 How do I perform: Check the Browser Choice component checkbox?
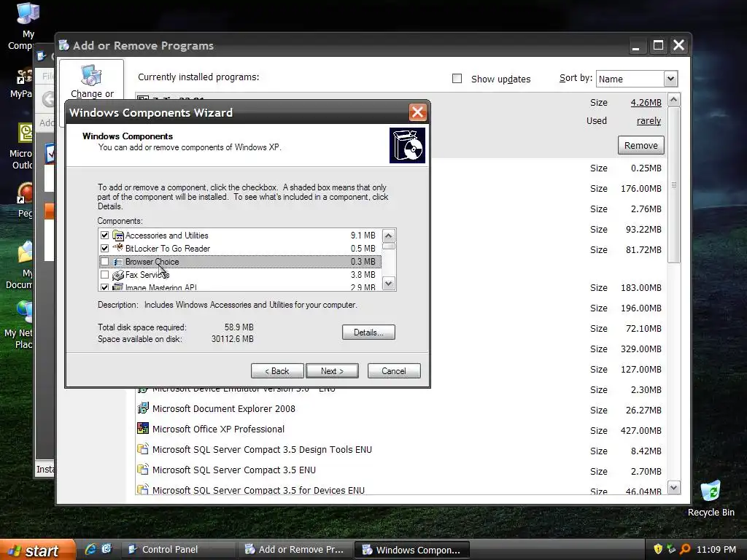coord(105,262)
